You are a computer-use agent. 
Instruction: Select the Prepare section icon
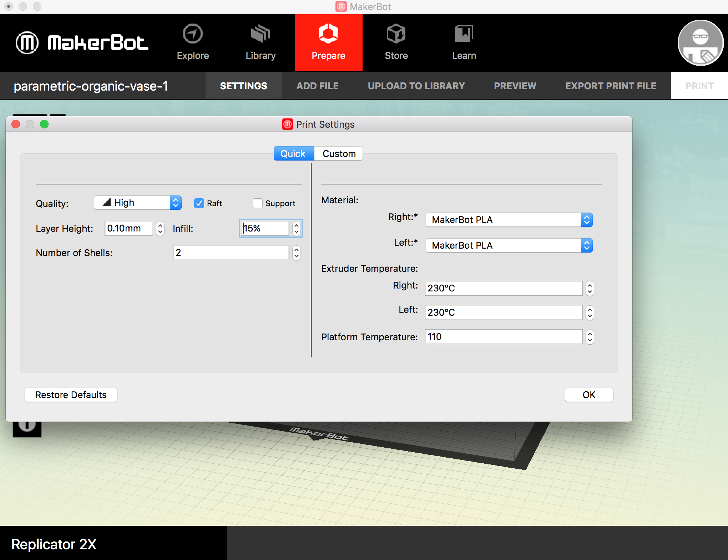point(328,34)
